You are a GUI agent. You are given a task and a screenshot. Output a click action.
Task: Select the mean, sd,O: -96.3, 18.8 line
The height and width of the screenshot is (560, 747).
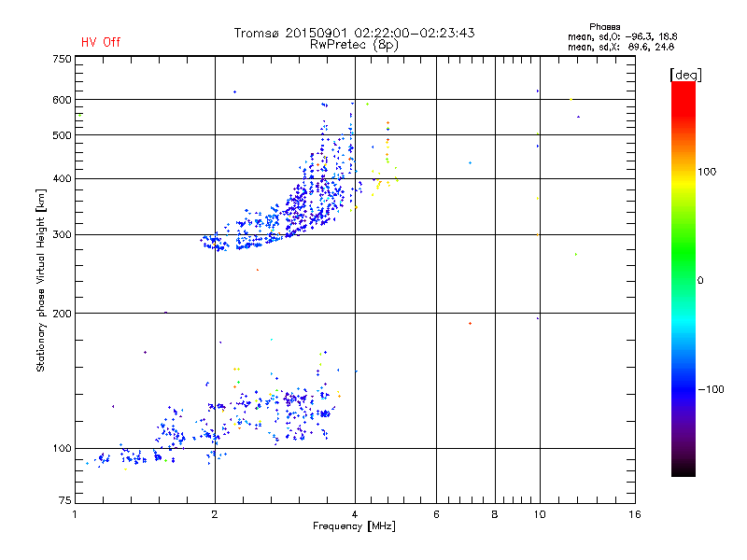pyautogui.click(x=622, y=37)
